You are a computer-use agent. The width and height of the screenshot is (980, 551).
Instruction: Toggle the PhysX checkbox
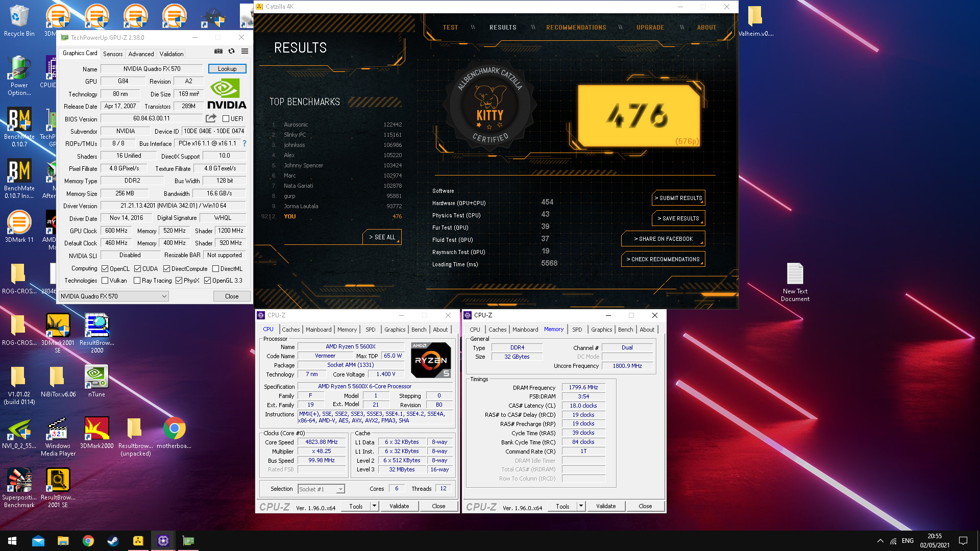[179, 281]
